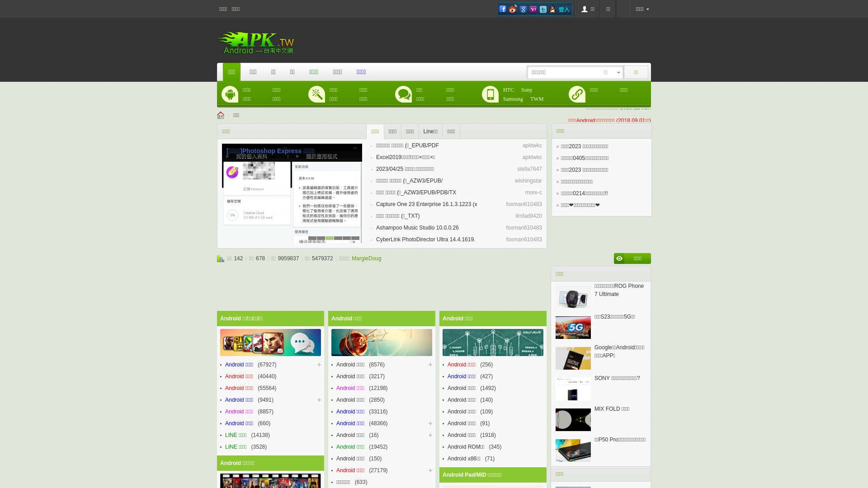Expand plus beside Android row (9491)

pyautogui.click(x=319, y=400)
